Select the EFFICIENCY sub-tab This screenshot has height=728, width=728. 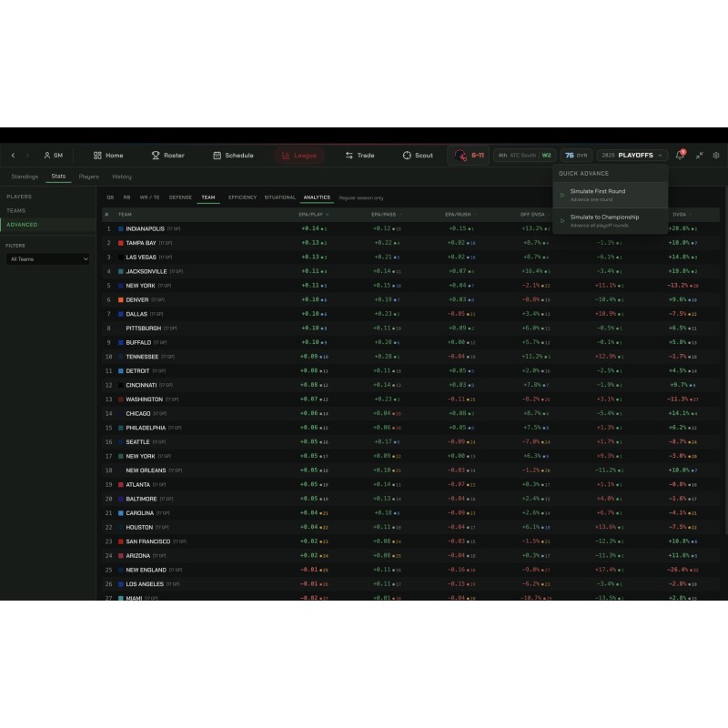pos(242,197)
